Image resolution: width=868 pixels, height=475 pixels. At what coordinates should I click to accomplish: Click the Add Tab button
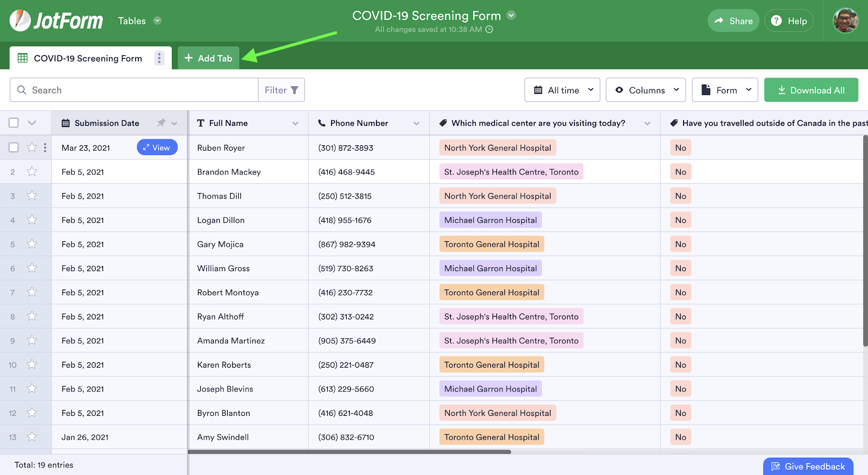tap(208, 58)
